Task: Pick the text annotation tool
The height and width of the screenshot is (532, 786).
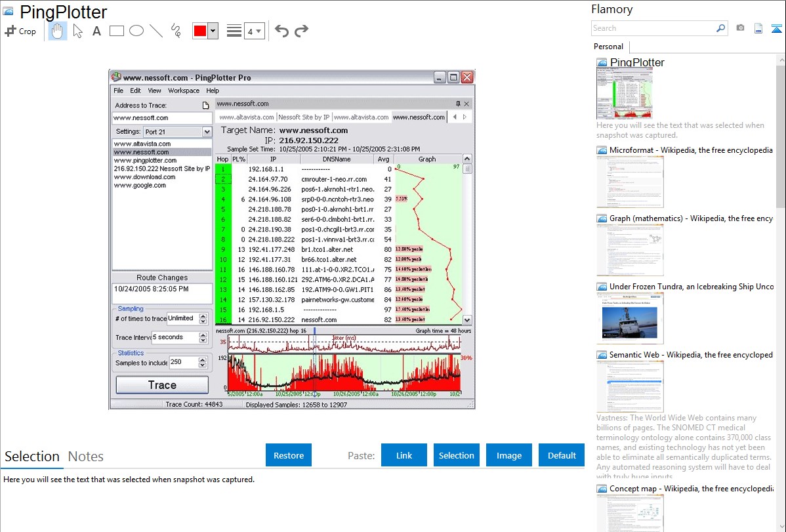Action: pos(96,31)
